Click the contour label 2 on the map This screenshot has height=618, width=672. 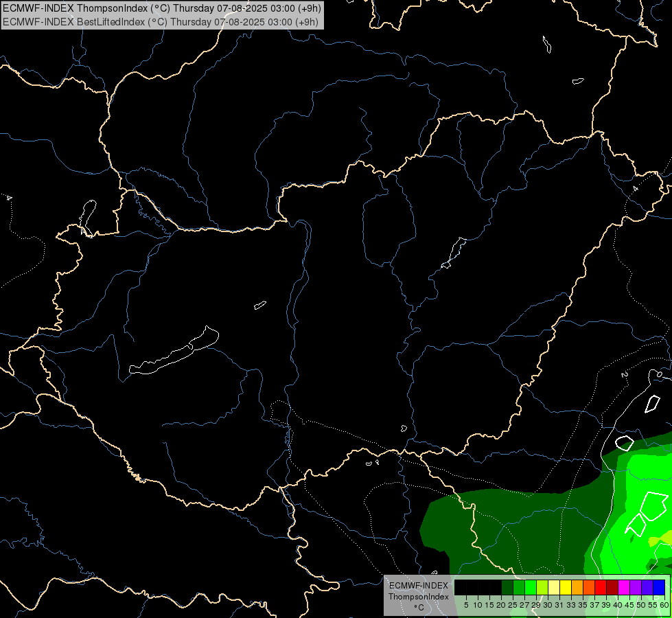click(x=624, y=375)
